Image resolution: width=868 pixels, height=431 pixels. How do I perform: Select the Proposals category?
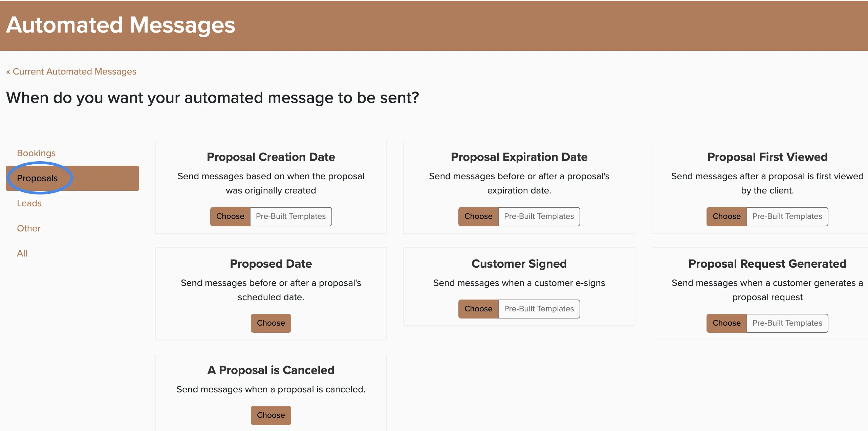click(x=72, y=178)
